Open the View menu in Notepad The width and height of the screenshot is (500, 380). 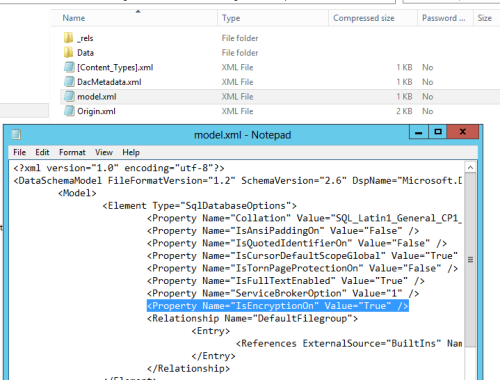(x=104, y=152)
